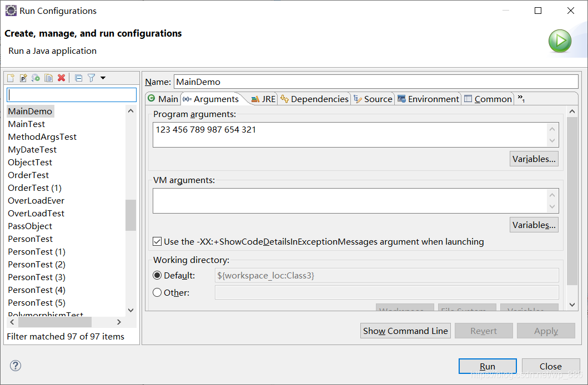
Task: Select the PersonTest (4) configuration
Action: pyautogui.click(x=37, y=290)
